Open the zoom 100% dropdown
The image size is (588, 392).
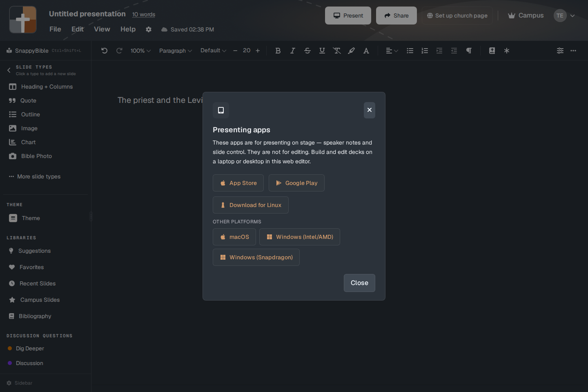140,51
